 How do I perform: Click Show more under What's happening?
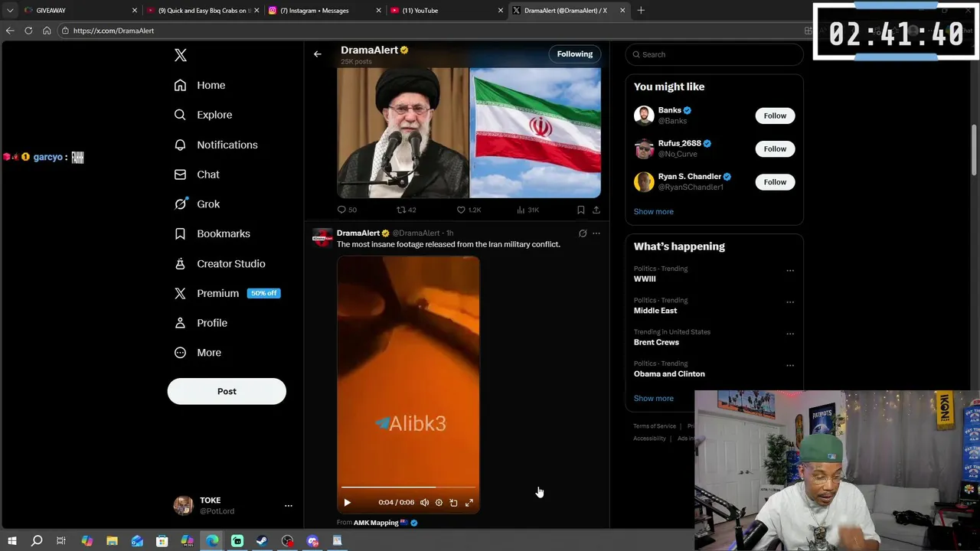pyautogui.click(x=654, y=398)
